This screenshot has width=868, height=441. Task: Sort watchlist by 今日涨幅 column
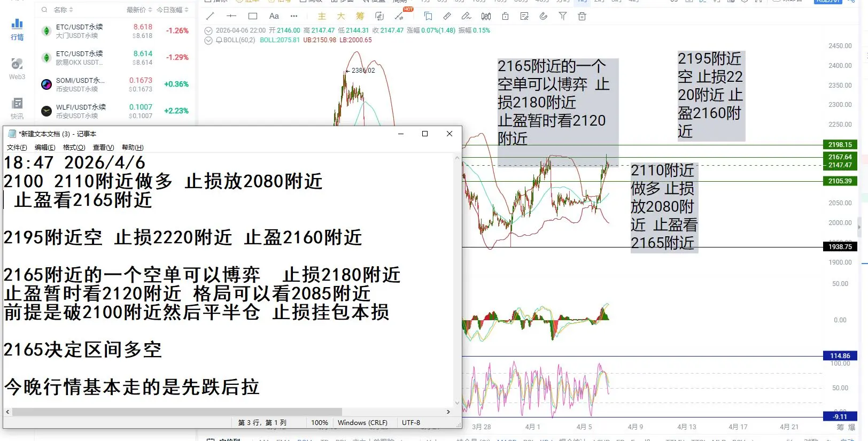click(172, 10)
